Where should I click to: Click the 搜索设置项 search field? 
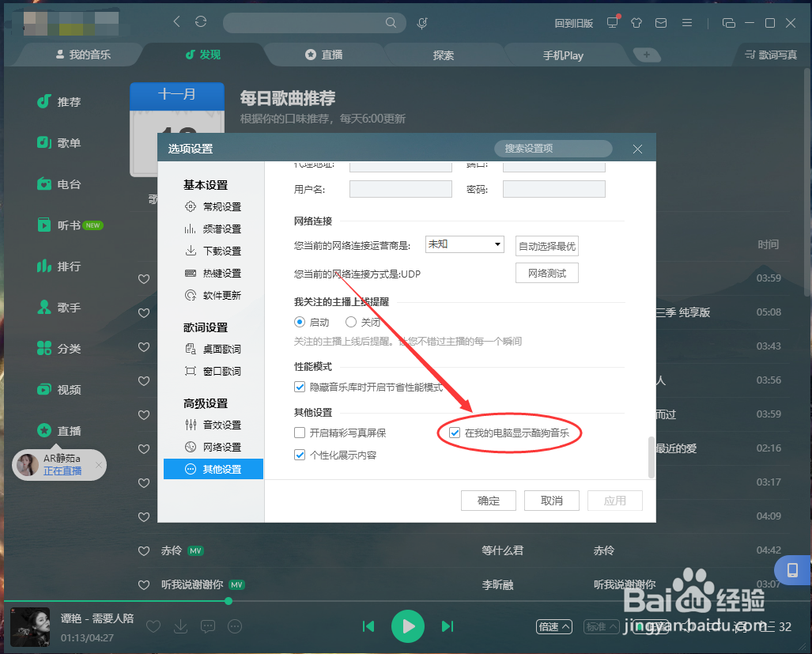(553, 149)
